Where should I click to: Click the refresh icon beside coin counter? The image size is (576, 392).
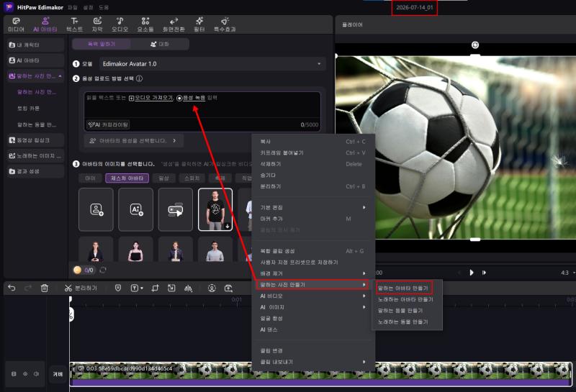coord(103,270)
